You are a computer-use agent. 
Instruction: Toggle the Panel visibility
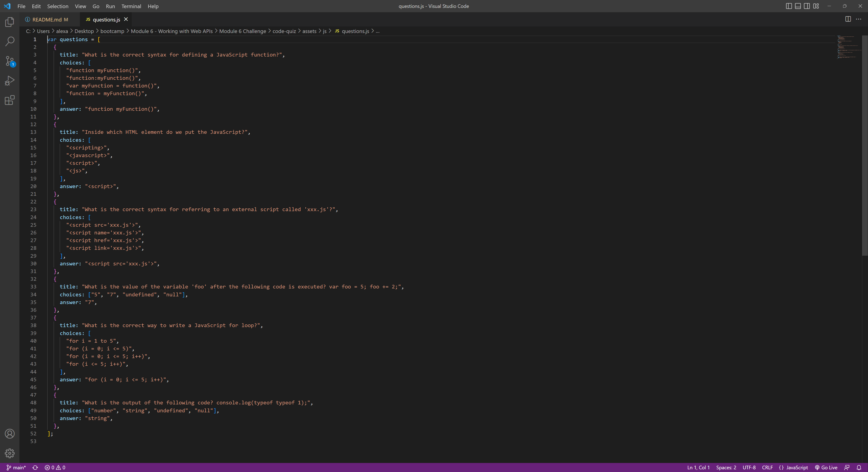[797, 6]
